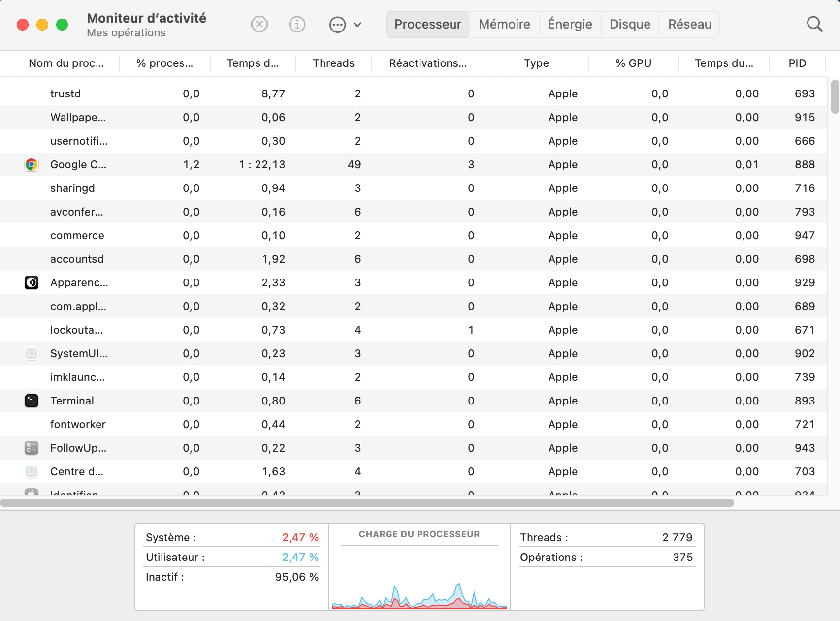Screen dimensions: 840x621
Task: Sort by Threads column header
Action: [x=333, y=63]
